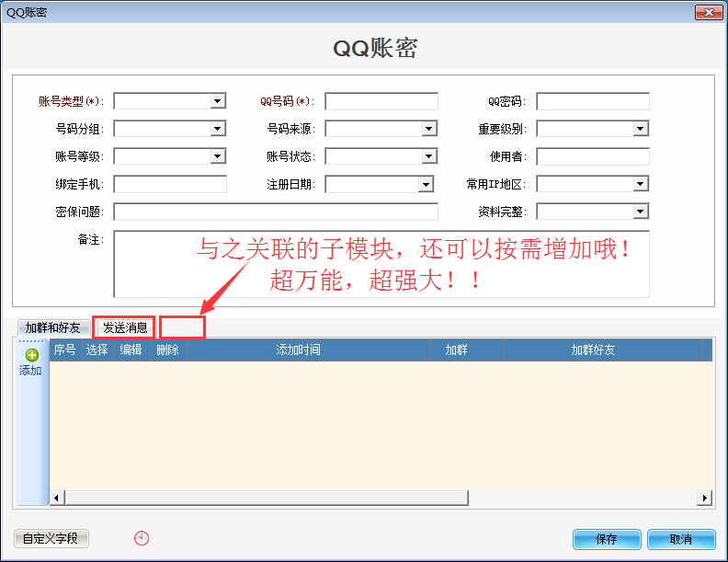Click the scrollbar left arrow

57,498
